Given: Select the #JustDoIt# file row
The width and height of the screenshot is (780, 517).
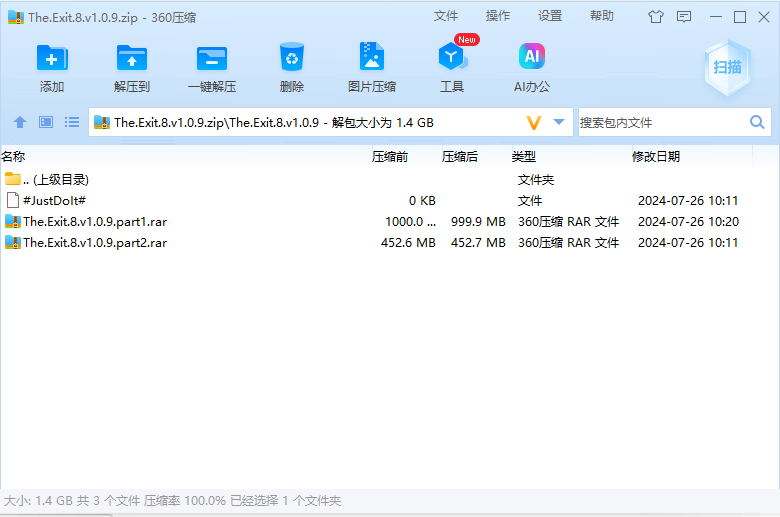Looking at the screenshot, I should [377, 201].
